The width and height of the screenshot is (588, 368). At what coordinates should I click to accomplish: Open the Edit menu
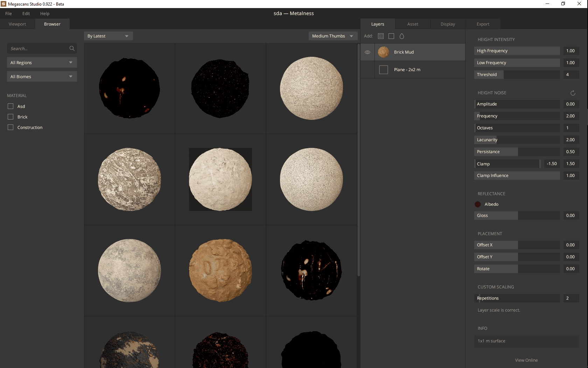click(26, 13)
